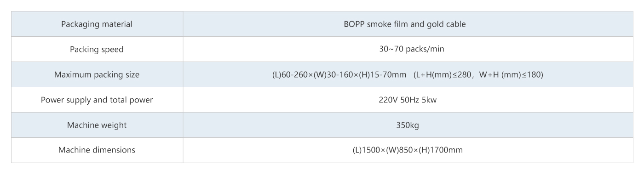Select the 220V 50Hz 5kw value
Viewport: 644px width, 175px height.
408,100
